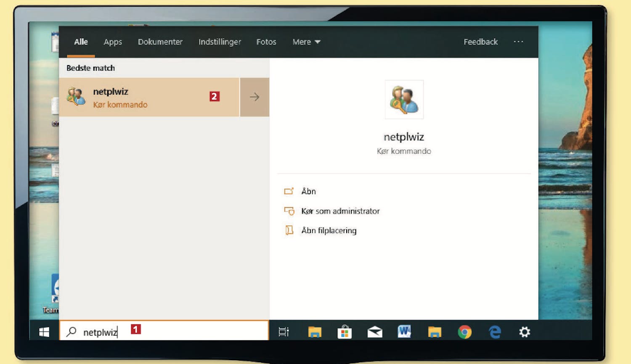Open File Explorer from the taskbar
Viewport: 631px width, 364px height.
point(315,332)
